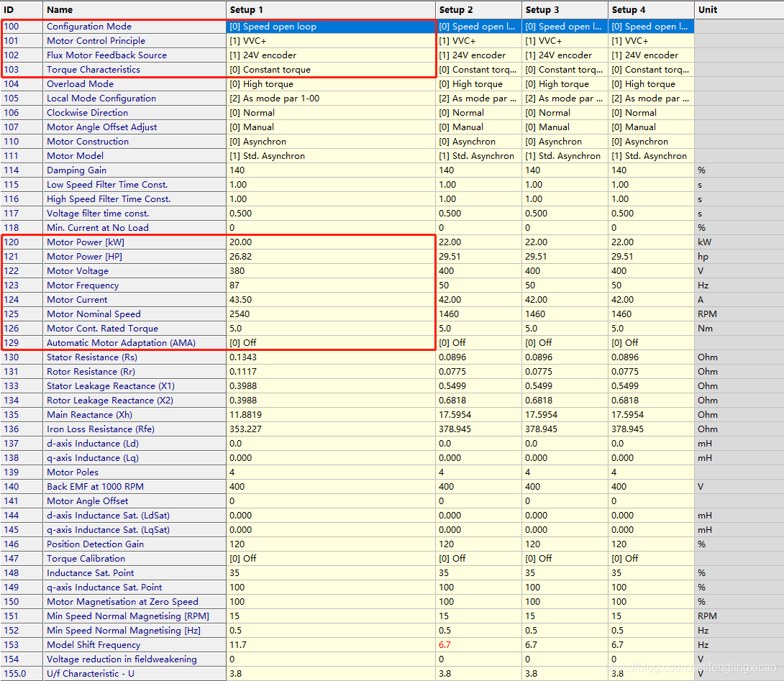Click Low Speed Filter Time Const. name
The width and height of the screenshot is (784, 681).
pos(107,185)
